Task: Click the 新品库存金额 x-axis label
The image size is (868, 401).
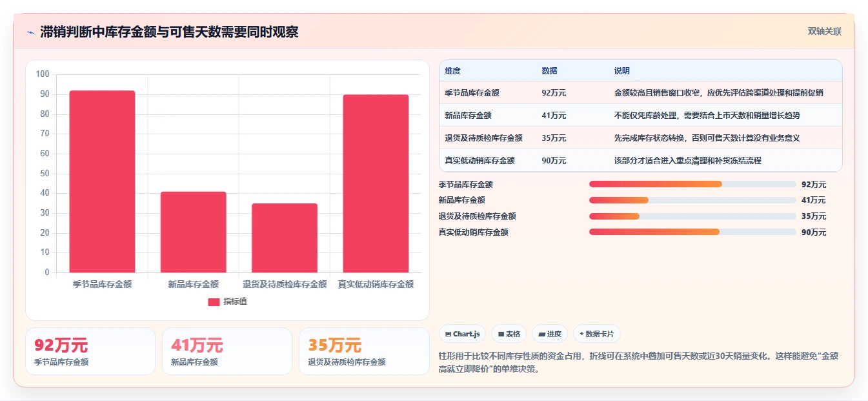Action: tap(194, 284)
